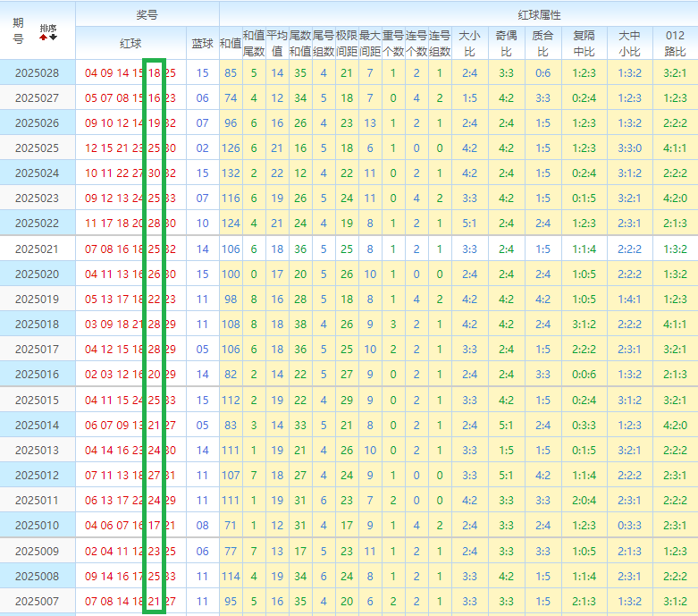Select the 和值 column header

tap(231, 43)
